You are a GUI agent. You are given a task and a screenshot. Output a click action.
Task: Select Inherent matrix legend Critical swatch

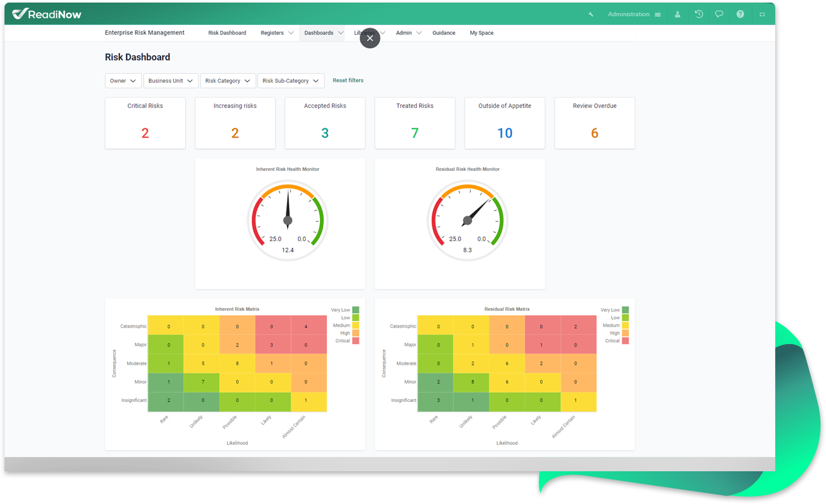pos(356,341)
